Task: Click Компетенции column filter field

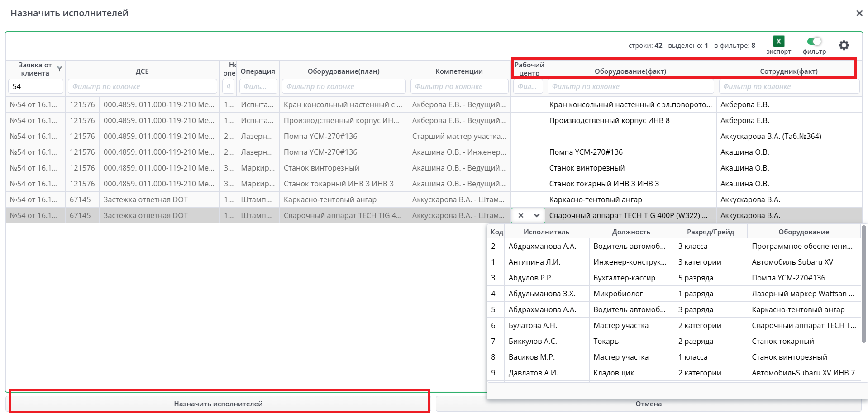Action: point(459,86)
